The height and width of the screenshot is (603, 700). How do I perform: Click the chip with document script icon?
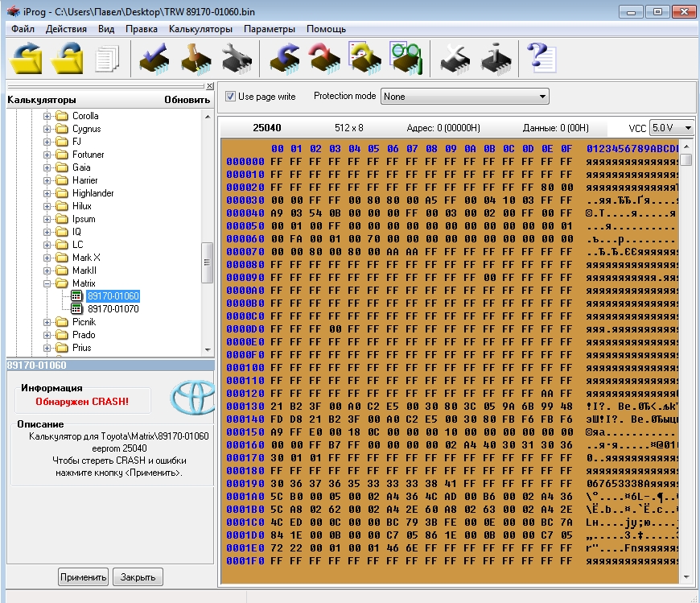click(365, 59)
